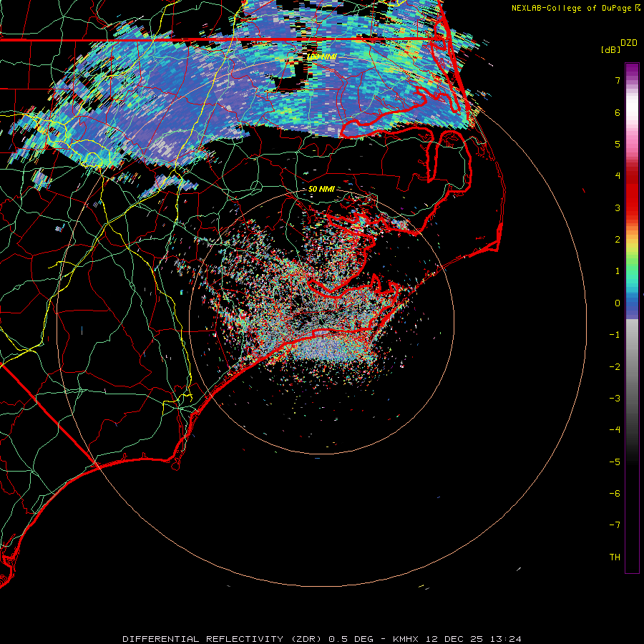Click the NEXLAB-College of DuPage watermark text
Screen dimensions: 644x644
571,8
